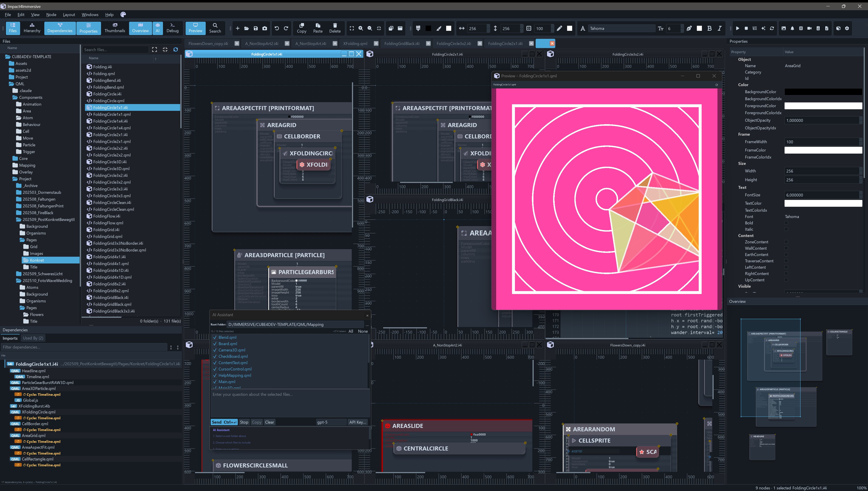Open the Hierarchy panel icon
Viewport: 868px width, 491px height.
tap(32, 28)
